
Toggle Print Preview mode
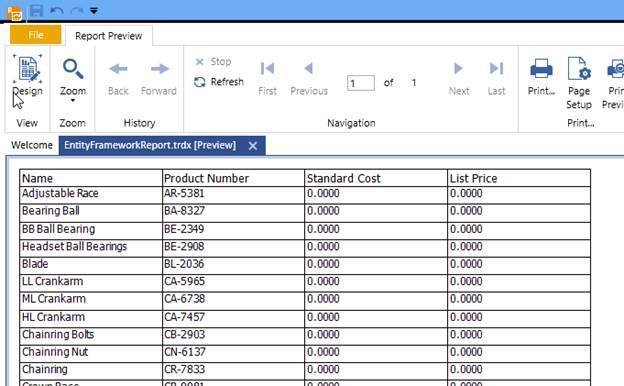coord(613,83)
